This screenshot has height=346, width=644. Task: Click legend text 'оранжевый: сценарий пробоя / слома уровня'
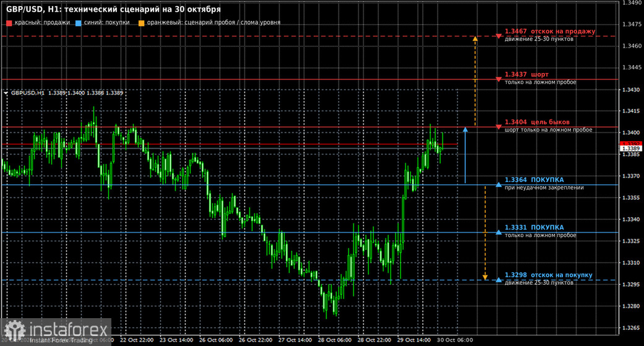coord(213,23)
